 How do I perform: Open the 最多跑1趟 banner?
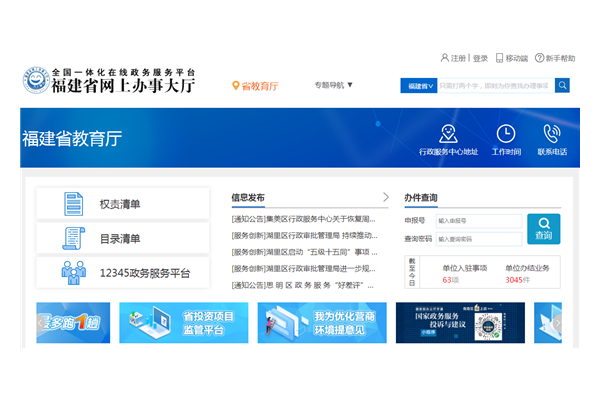73,323
